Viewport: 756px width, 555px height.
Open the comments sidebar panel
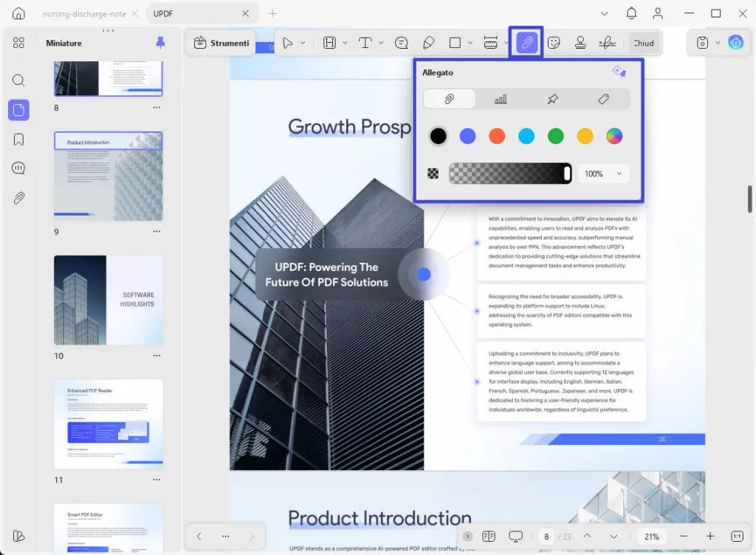coord(18,168)
